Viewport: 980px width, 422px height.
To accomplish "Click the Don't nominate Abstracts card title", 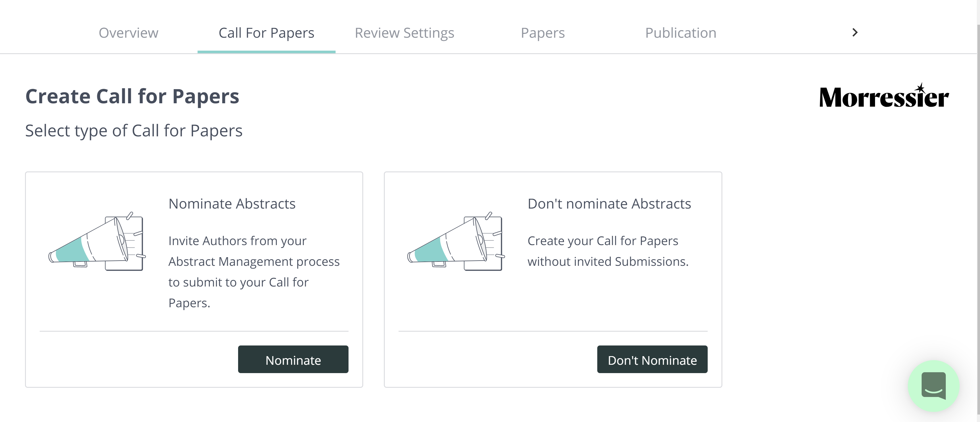I will coord(609,204).
